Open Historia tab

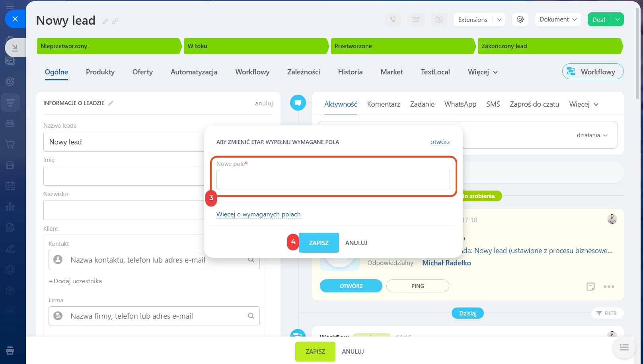[x=350, y=72]
